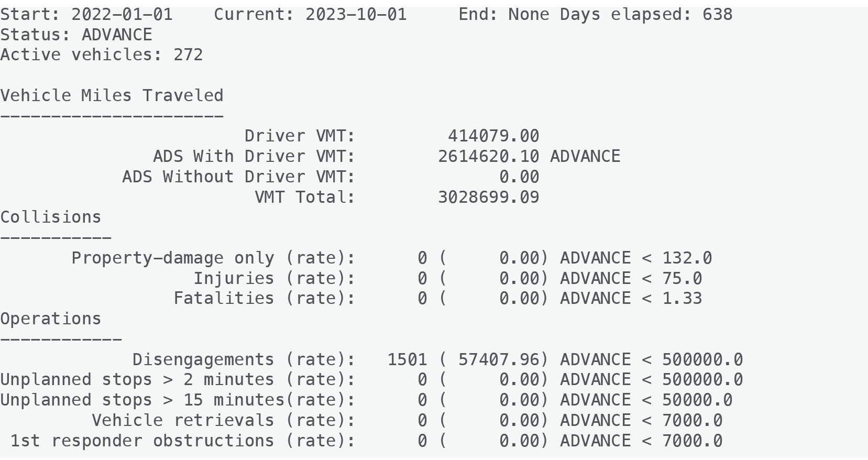This screenshot has height=460, width=868.
Task: Click the threshold value 132.0
Action: pos(687,258)
